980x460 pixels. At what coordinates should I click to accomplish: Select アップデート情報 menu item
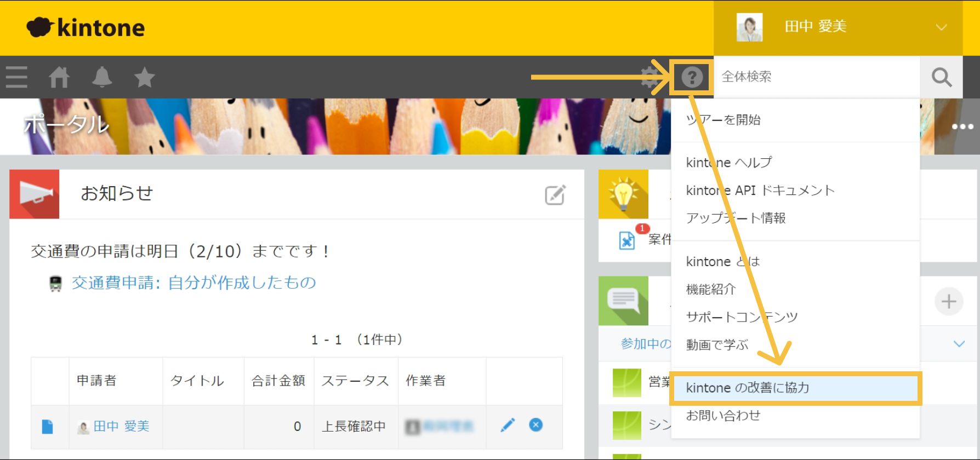(x=795, y=218)
